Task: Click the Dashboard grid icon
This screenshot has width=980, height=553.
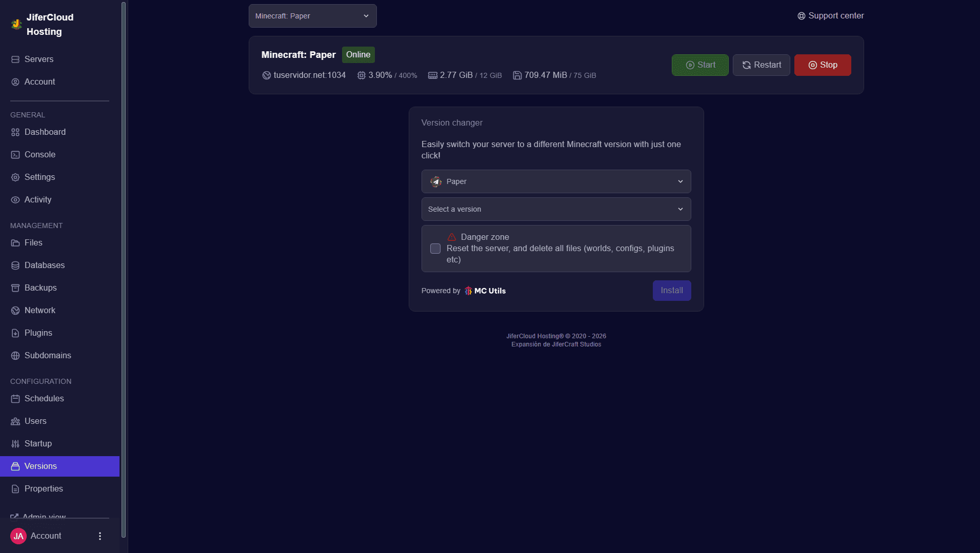Action: (15, 132)
